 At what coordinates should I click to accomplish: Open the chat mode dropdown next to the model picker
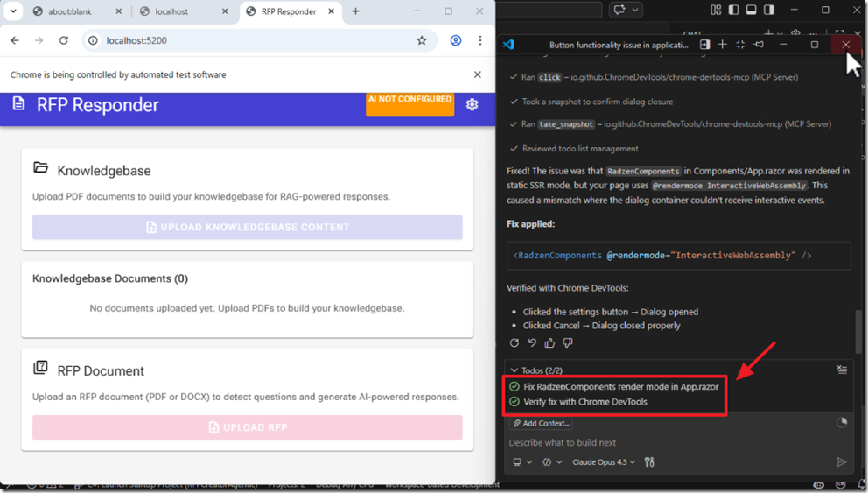[x=551, y=462]
